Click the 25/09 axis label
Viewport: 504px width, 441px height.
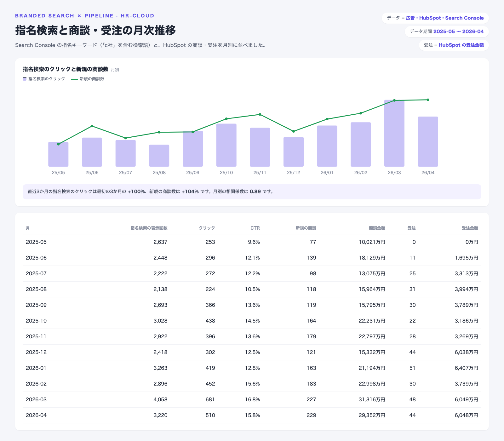pyautogui.click(x=193, y=173)
